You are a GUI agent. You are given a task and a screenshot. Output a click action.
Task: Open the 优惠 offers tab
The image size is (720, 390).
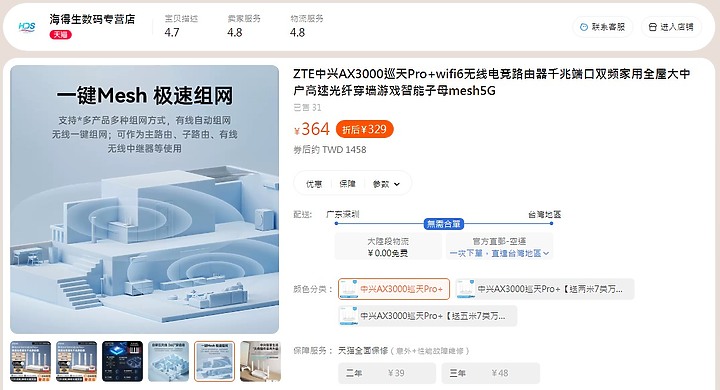(314, 184)
